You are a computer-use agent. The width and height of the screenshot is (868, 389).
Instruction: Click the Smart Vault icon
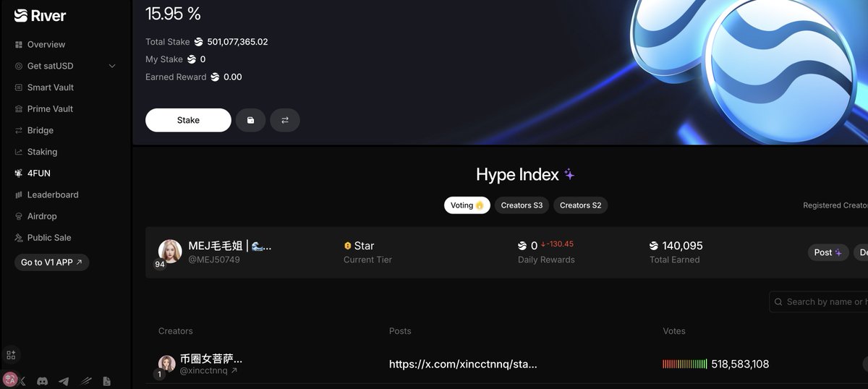tap(19, 87)
